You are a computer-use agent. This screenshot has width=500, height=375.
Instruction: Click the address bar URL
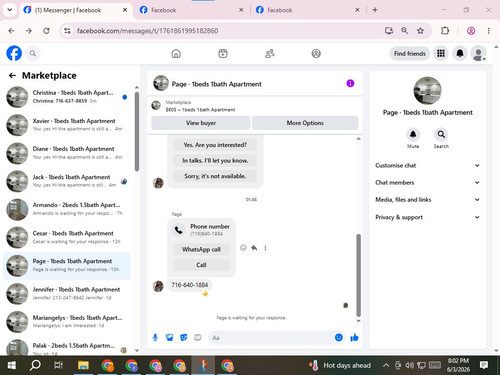(147, 31)
